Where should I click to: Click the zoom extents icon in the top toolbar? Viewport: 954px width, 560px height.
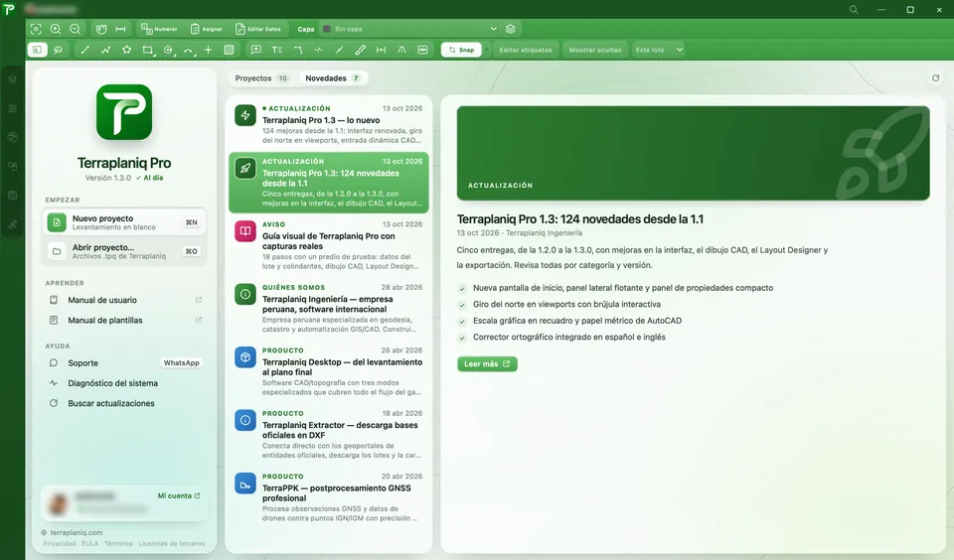36,29
